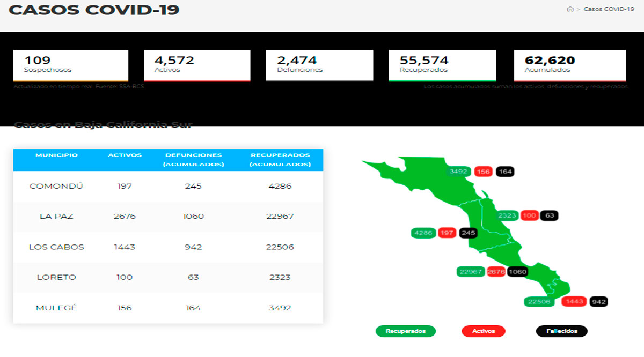644x357 pixels.
Task: Select the Sospechosos 109 card
Action: click(71, 65)
